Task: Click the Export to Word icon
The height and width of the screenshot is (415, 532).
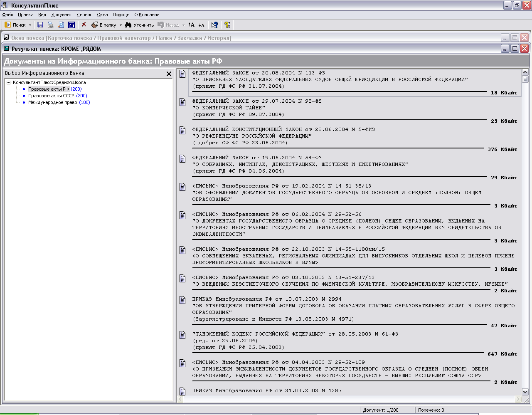Action: pos(71,25)
